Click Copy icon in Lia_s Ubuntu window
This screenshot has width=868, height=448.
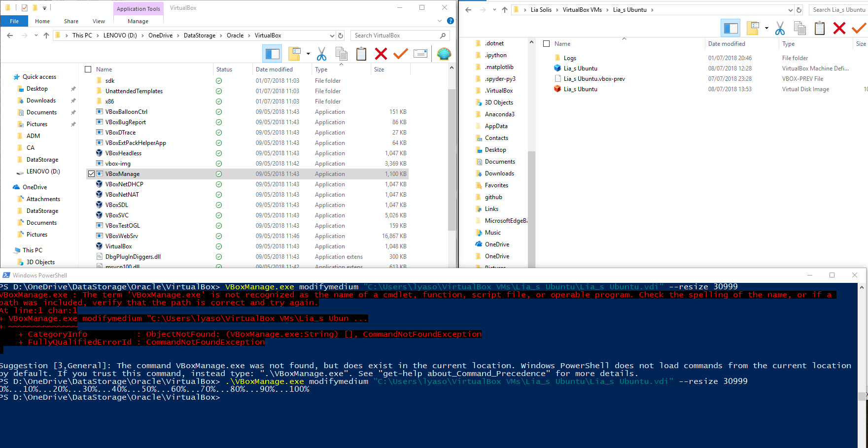coord(799,28)
